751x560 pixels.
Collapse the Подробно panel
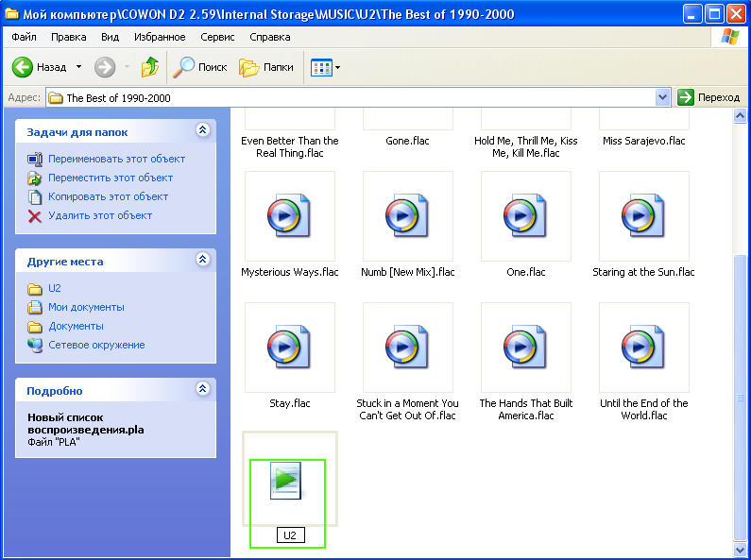point(202,388)
